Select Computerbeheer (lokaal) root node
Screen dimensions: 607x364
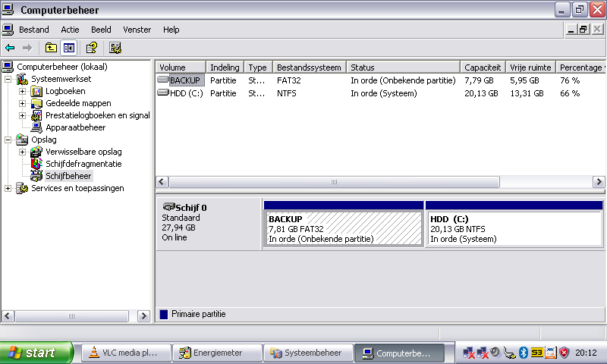(62, 67)
